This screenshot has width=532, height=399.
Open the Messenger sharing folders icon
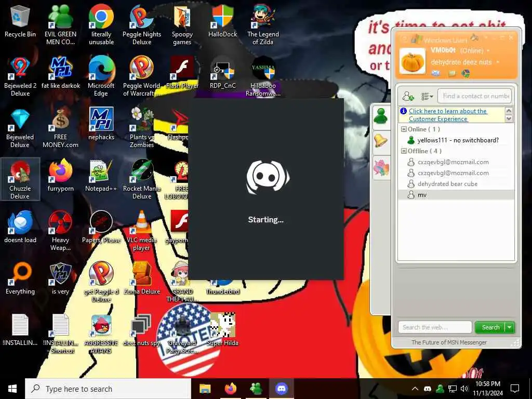(451, 73)
